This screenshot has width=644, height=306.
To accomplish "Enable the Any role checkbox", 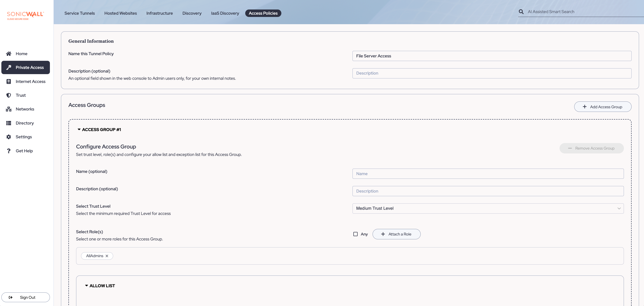I will tap(355, 234).
